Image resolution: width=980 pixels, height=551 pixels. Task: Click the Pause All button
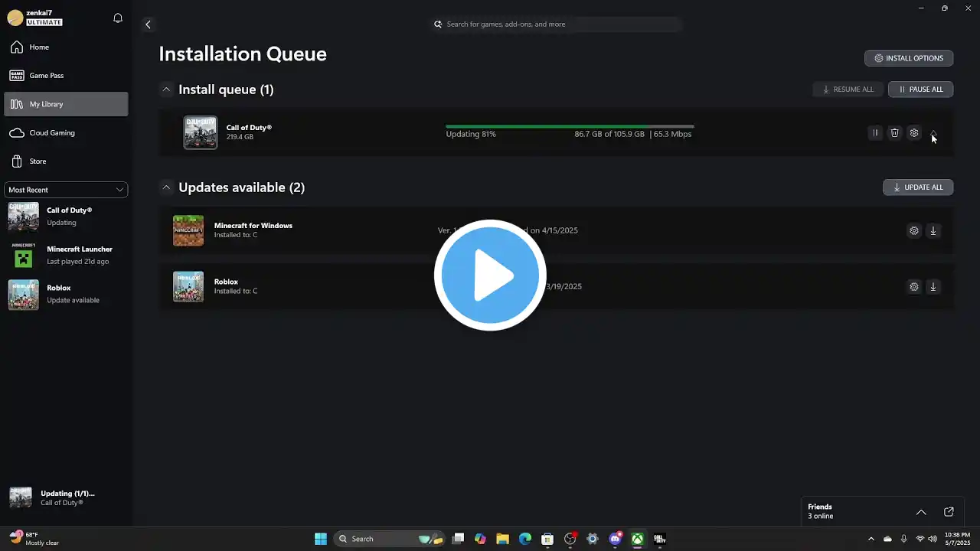(920, 90)
